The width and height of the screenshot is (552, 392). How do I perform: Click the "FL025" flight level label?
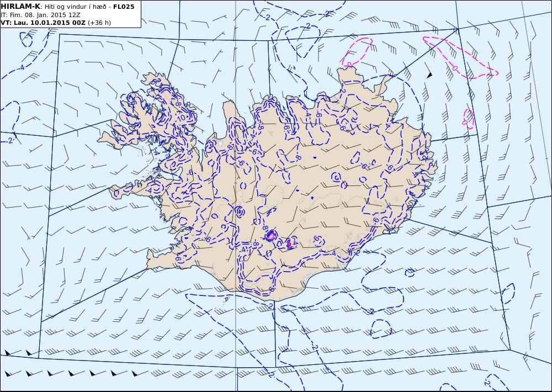[x=124, y=7]
